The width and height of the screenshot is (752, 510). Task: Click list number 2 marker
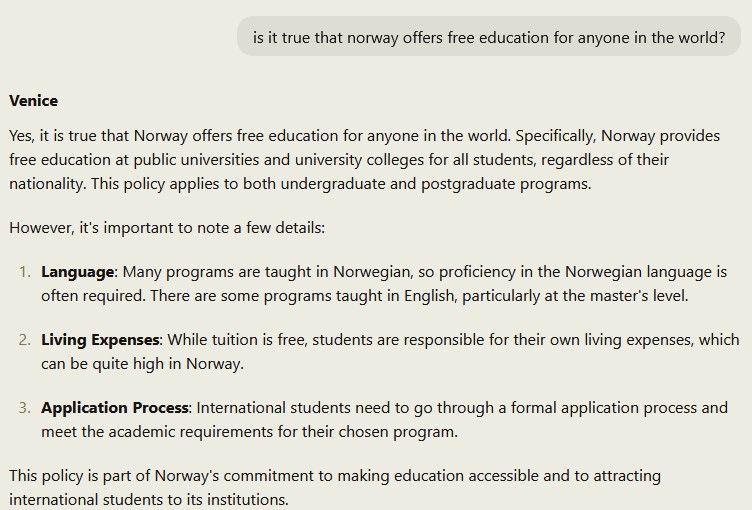pos(26,340)
